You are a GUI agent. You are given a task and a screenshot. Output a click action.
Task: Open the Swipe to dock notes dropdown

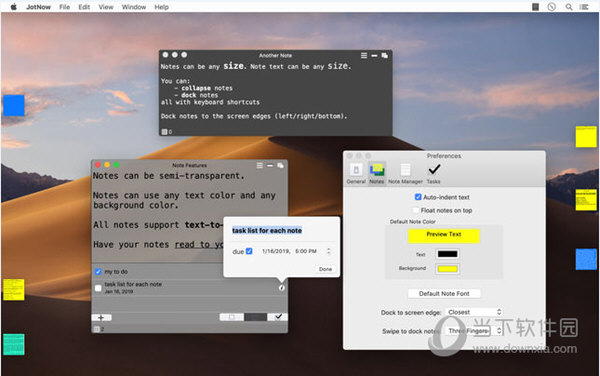pyautogui.click(x=474, y=331)
